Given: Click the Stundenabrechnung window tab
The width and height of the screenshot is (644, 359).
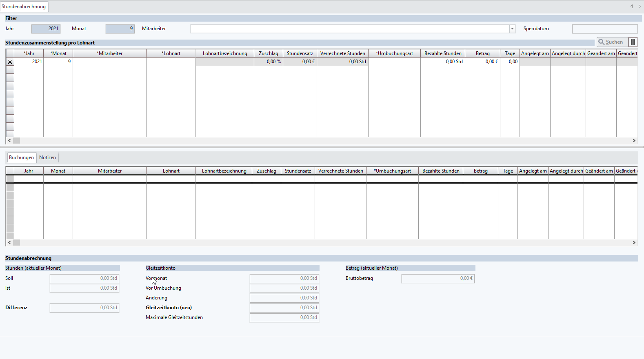Looking at the screenshot, I should tap(24, 7).
